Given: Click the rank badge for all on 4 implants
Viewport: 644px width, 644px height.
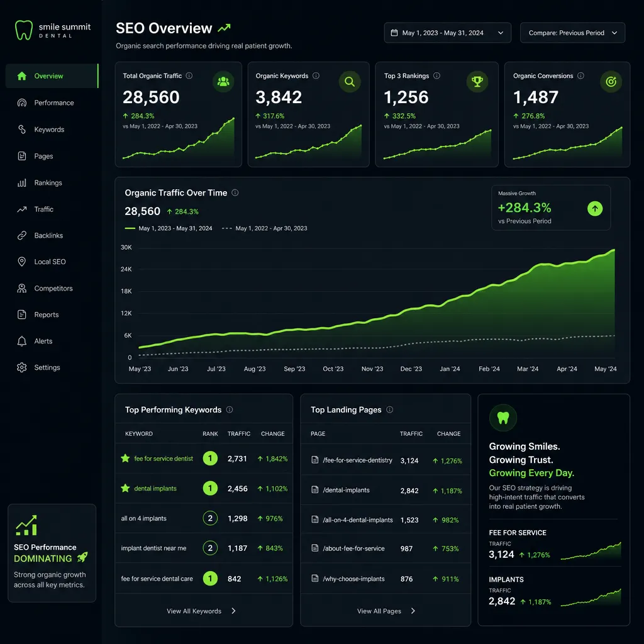Looking at the screenshot, I should pyautogui.click(x=210, y=518).
